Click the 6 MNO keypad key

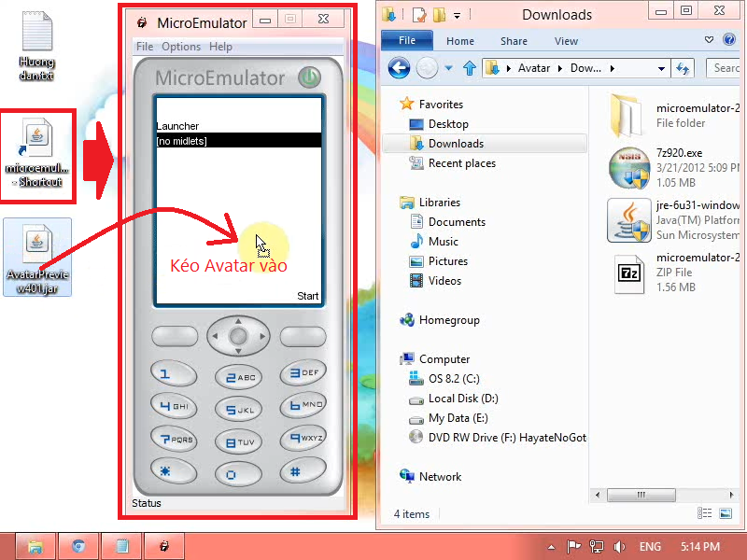click(x=303, y=405)
